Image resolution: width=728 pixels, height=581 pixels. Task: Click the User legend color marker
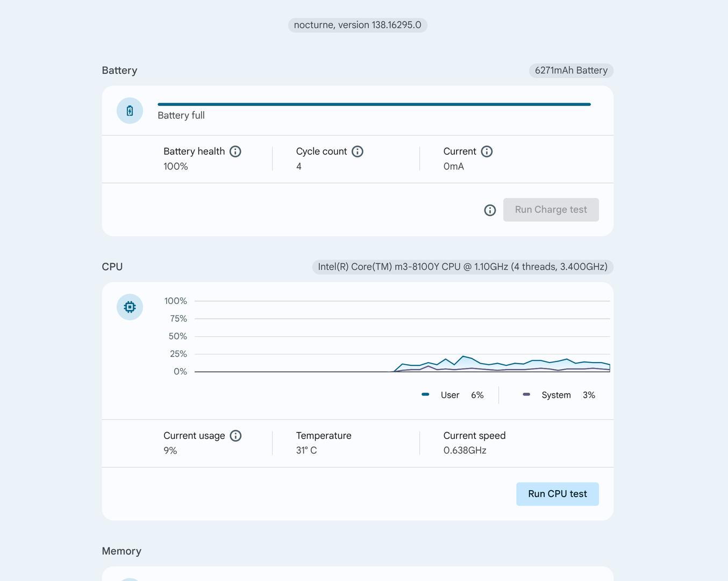click(425, 395)
